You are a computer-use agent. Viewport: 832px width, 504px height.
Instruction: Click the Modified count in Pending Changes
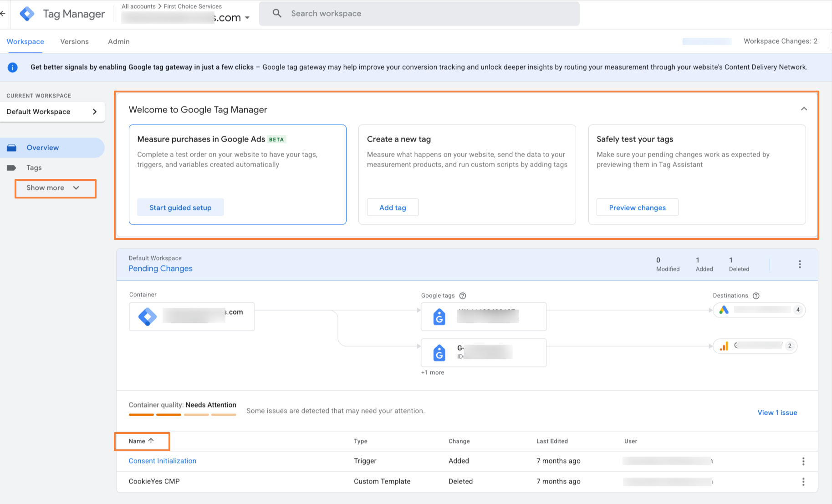tap(668, 264)
